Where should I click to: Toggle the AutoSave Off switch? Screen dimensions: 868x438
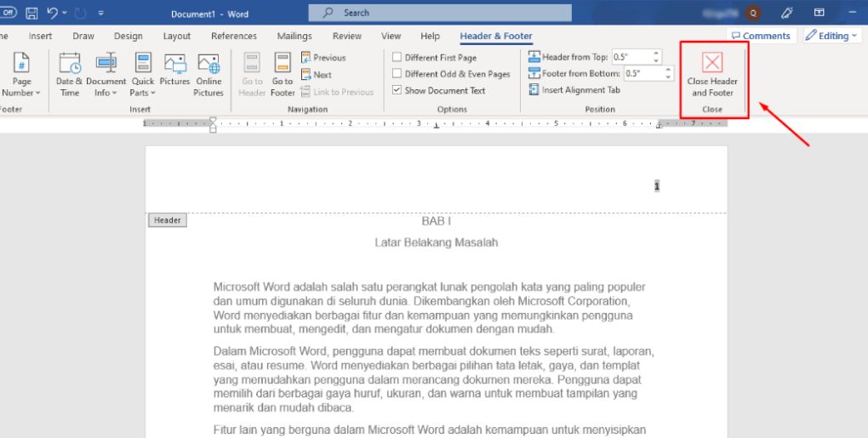tap(9, 13)
